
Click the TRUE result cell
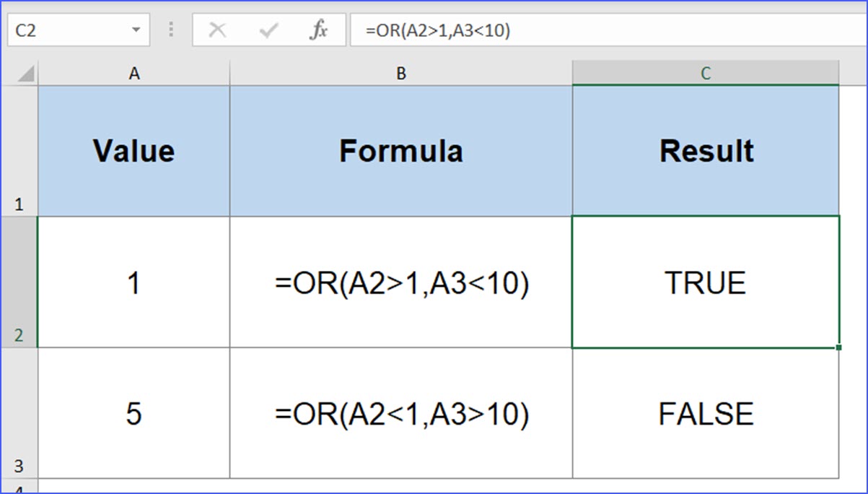click(x=706, y=283)
